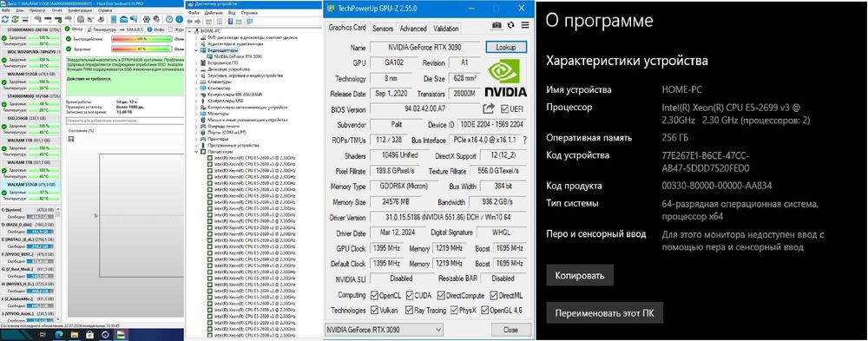Toggle the OpenGL 4.6 checkbox
The width and height of the screenshot is (868, 341).
pos(485,311)
